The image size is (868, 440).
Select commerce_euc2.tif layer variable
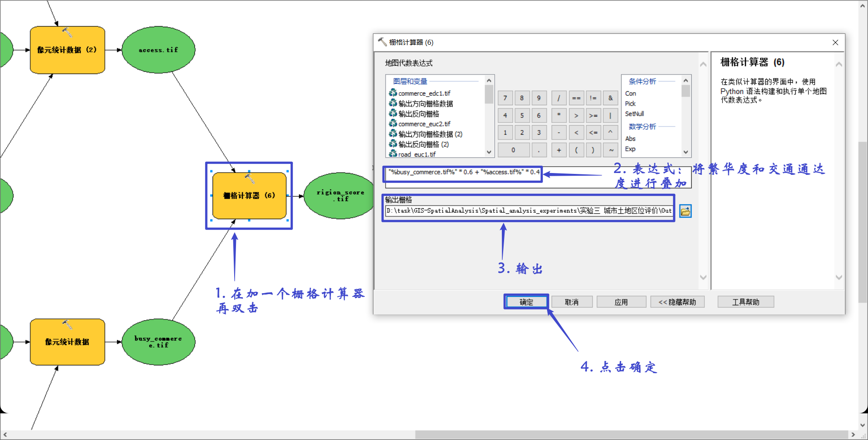tap(424, 124)
